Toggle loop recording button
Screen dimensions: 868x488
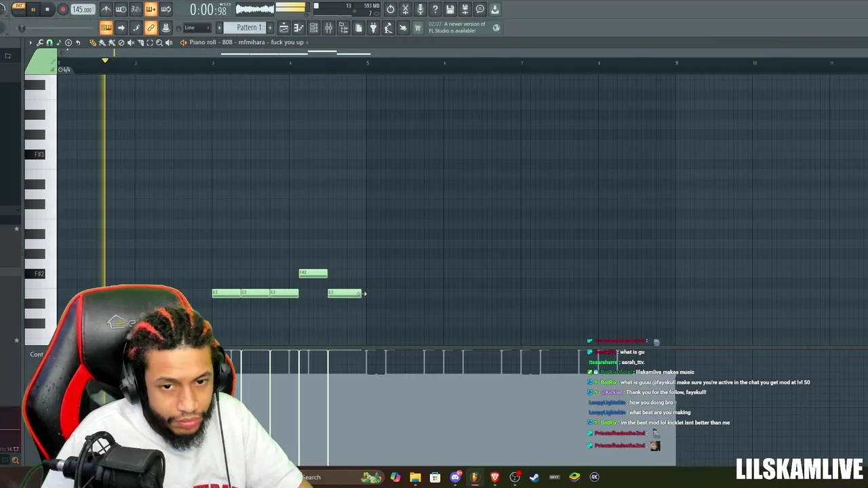point(165,9)
